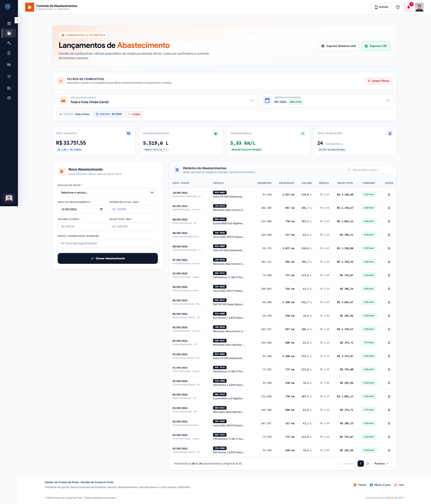Click the Odômetro column header
The image size is (431, 504).
point(264,183)
